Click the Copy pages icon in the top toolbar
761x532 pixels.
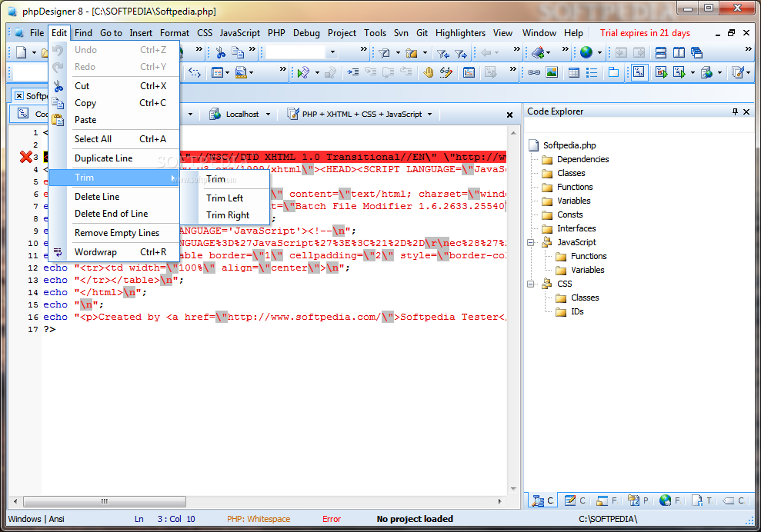click(237, 52)
